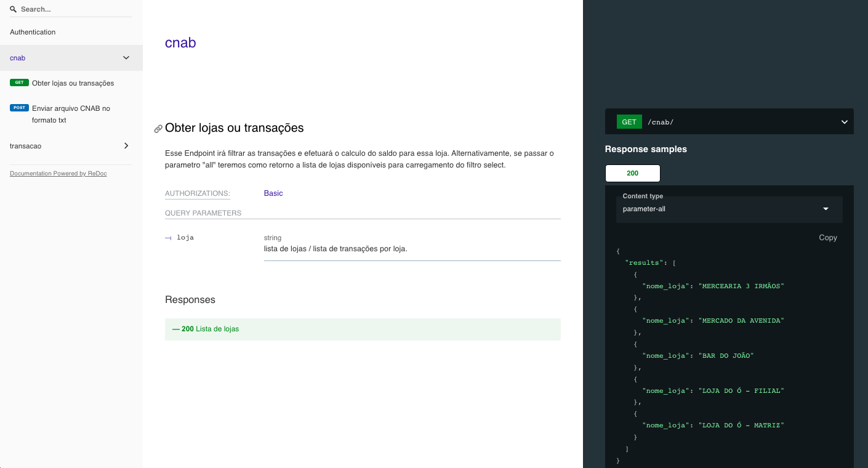Click the arrow icon beside the loja parameter
The image size is (868, 468).
167,236
